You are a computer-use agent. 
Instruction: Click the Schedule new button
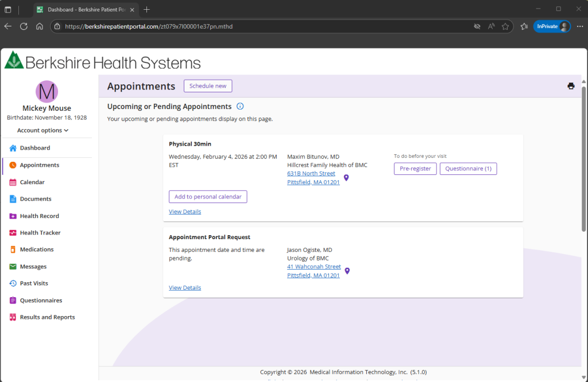pos(208,86)
